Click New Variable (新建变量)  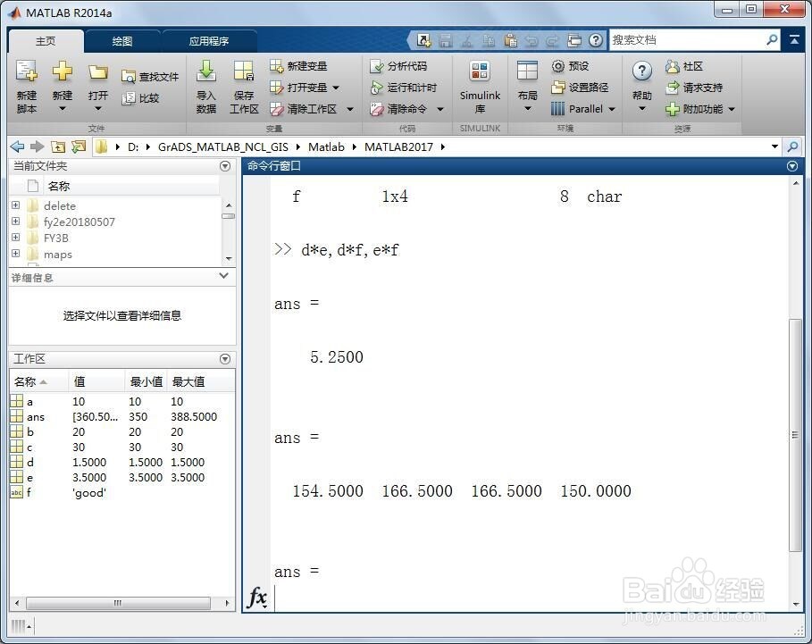[x=298, y=66]
